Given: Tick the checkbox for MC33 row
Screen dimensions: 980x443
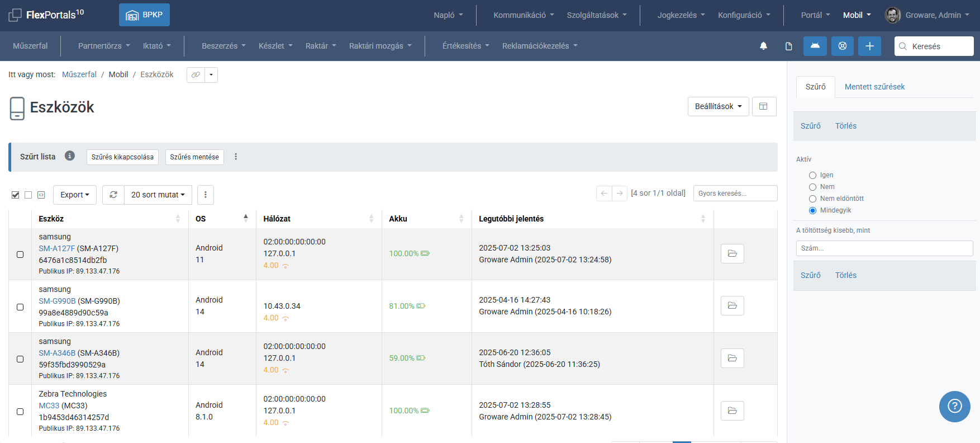Looking at the screenshot, I should coord(20,412).
